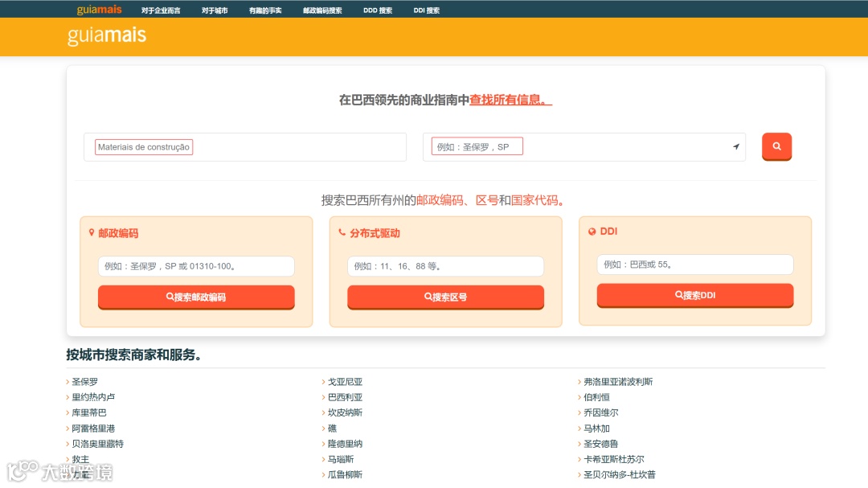
Task: Click the orange 区号 text in subtitle
Action: [486, 200]
